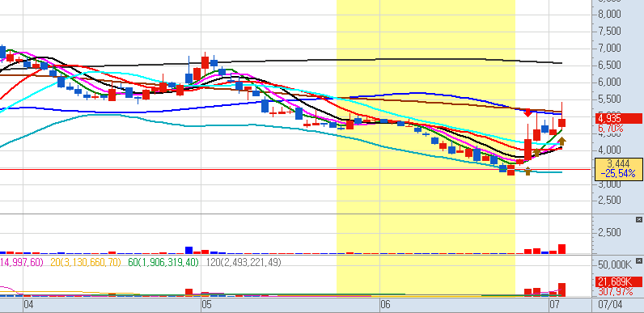Click the 6,000 price axis label
644x313 pixels.
[609, 82]
